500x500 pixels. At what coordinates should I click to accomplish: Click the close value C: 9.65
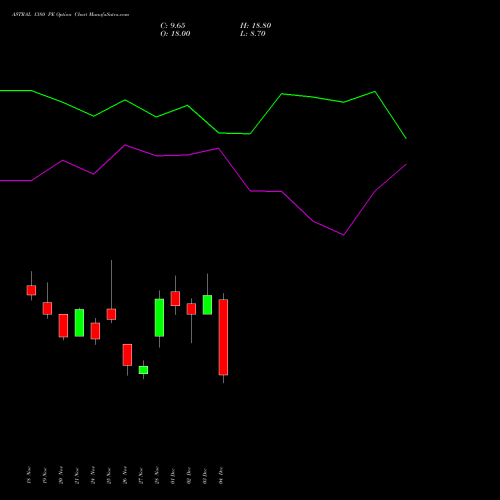[x=173, y=26]
